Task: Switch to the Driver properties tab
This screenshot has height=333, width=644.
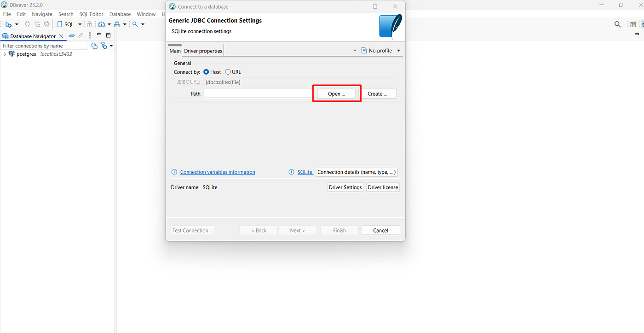Action: click(x=203, y=51)
